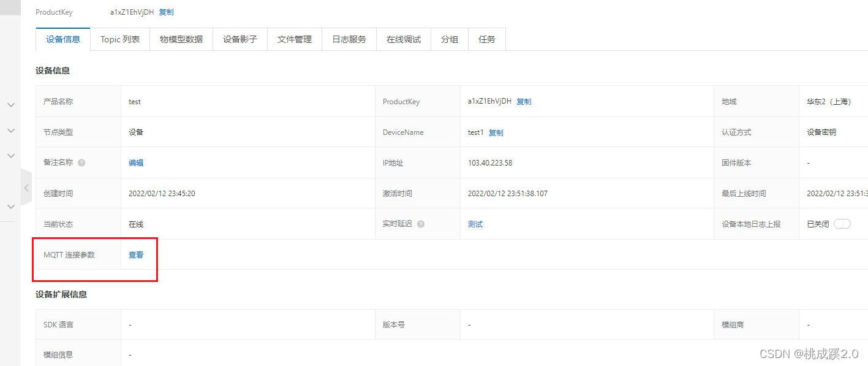Click 复制 beside ProductKey in page header

(166, 12)
